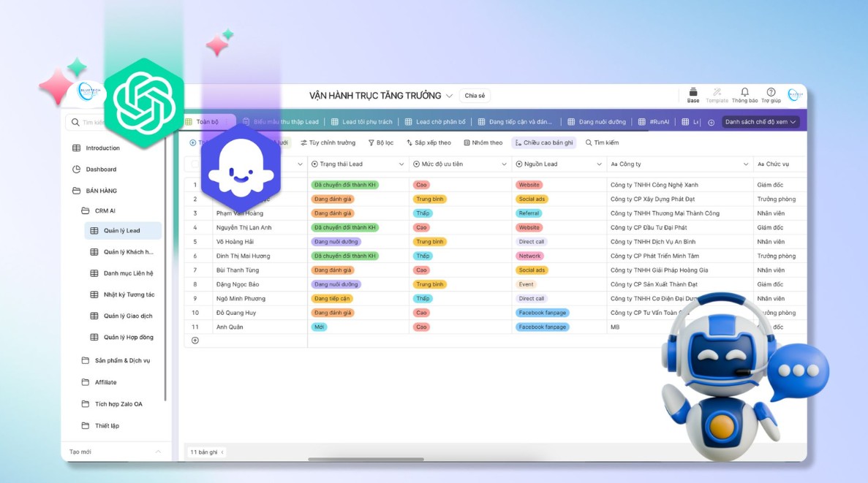Open Danh mục Liên hệ in sidebar
This screenshot has height=483, width=868.
123,273
